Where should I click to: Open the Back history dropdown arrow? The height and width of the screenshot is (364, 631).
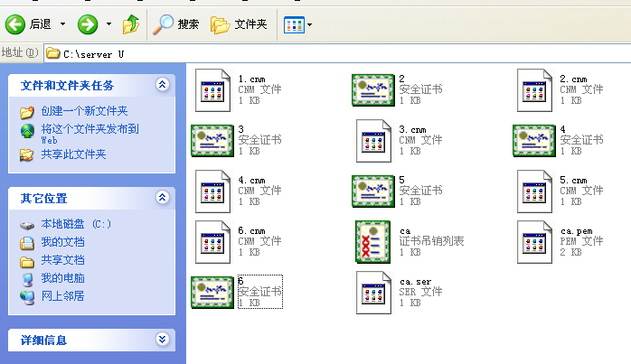tap(62, 24)
